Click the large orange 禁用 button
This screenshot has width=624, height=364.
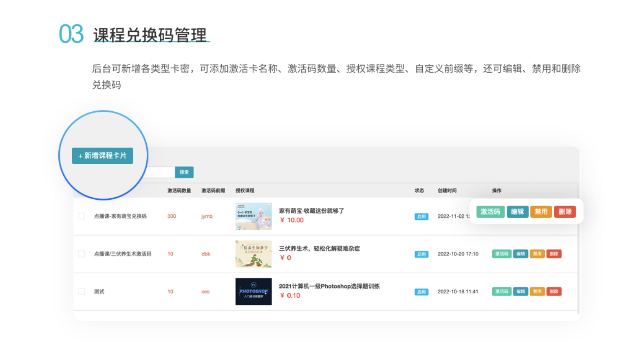tap(541, 212)
